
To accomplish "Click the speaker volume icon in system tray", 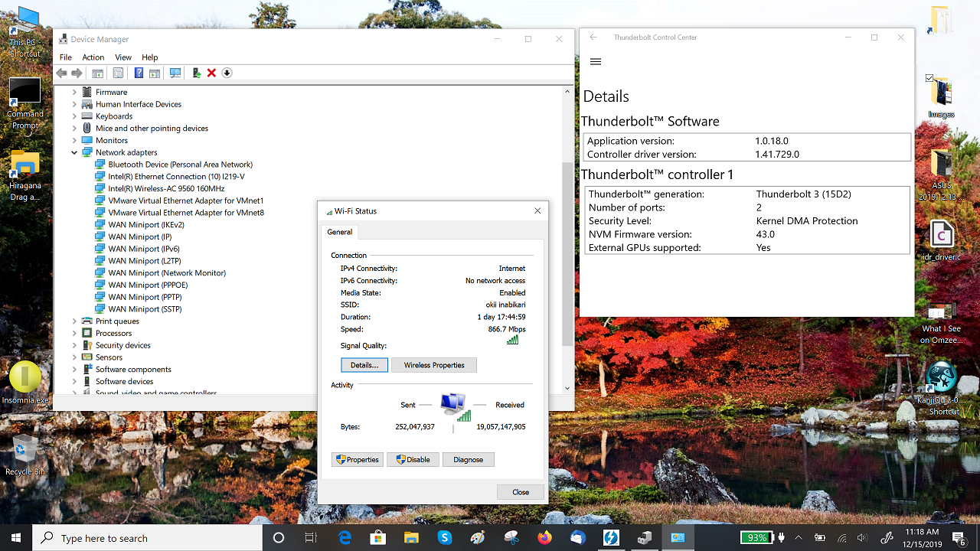I will click(x=862, y=538).
